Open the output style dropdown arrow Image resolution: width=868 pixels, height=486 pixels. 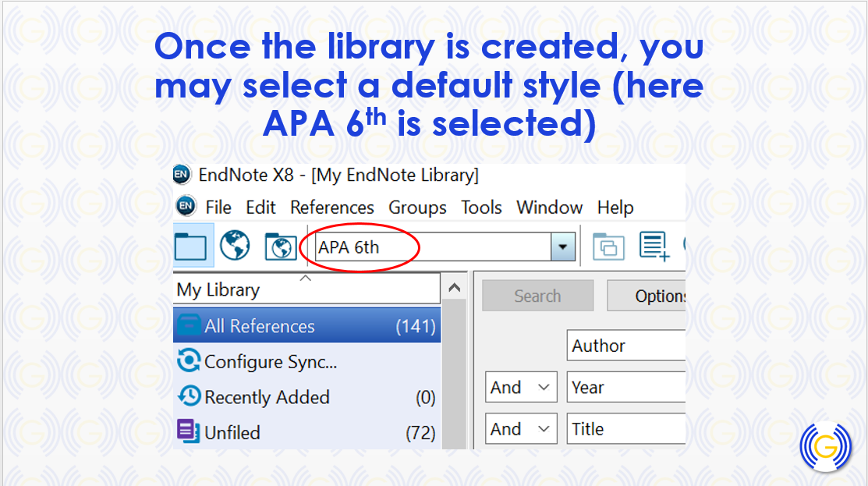point(563,248)
